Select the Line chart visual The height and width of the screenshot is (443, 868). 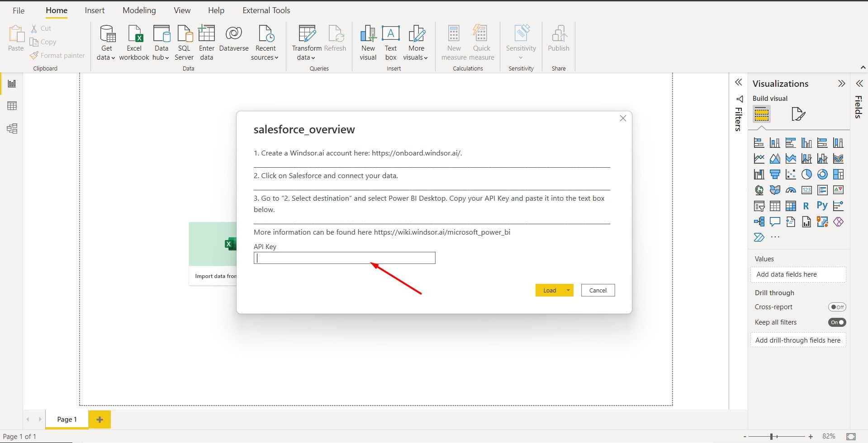[x=759, y=159]
